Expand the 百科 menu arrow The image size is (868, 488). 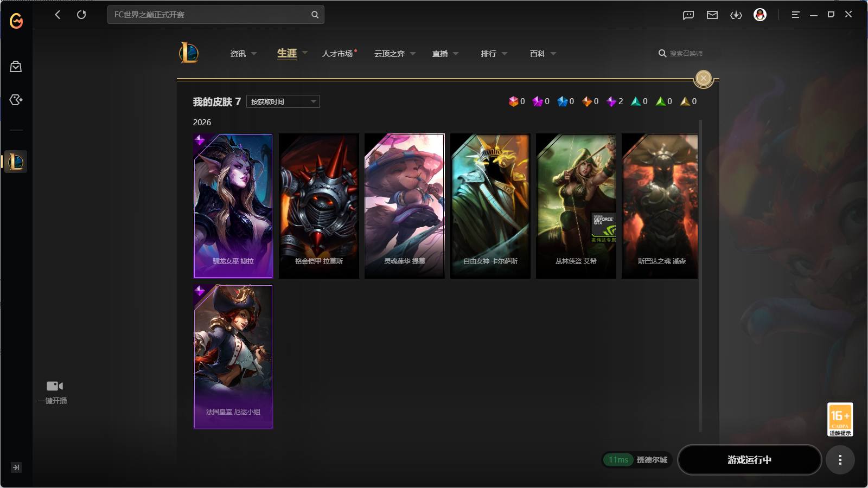553,54
